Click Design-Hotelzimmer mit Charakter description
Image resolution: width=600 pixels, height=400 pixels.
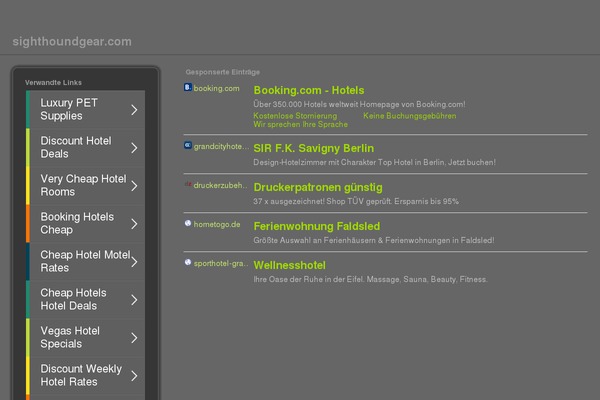coord(374,162)
